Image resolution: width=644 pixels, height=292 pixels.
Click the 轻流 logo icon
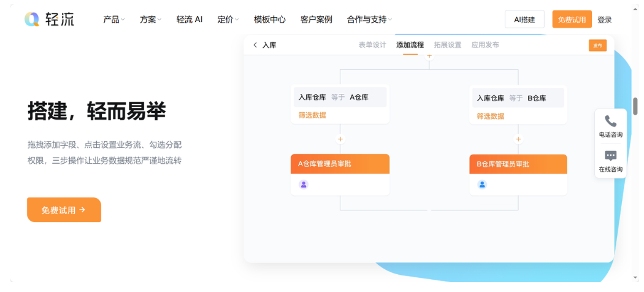click(32, 19)
